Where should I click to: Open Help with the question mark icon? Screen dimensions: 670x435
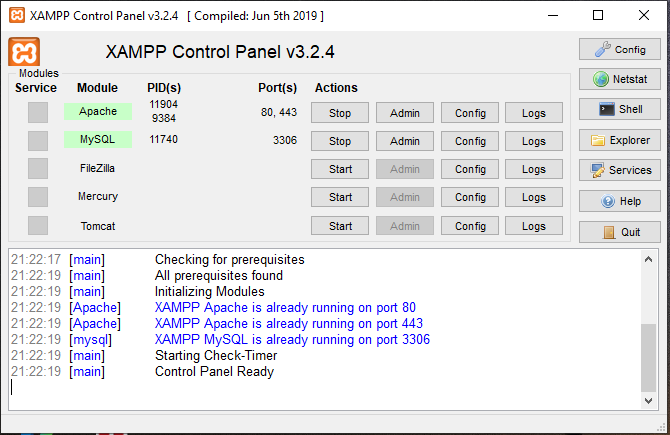pos(620,201)
